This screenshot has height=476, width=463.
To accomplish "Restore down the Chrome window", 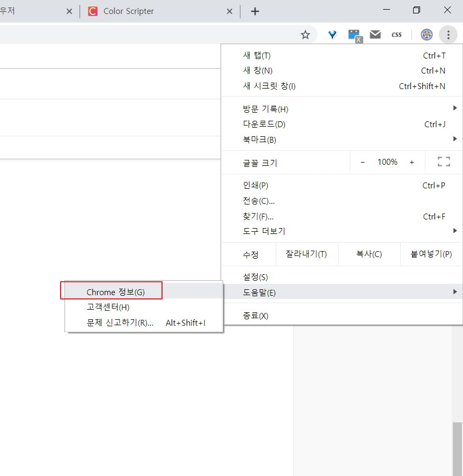I will pos(416,10).
